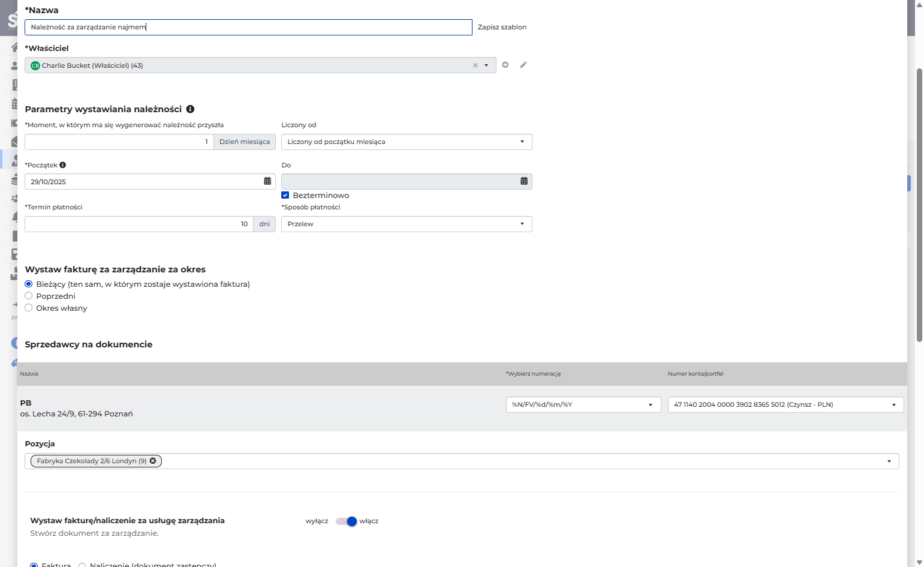The height and width of the screenshot is (567, 924).
Task: Click the włącz label beside the switch
Action: (x=369, y=521)
